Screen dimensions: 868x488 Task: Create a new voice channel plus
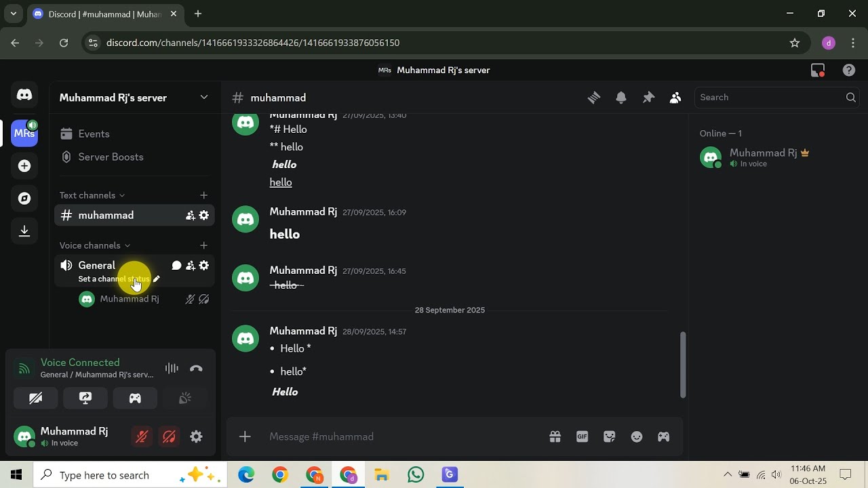tap(203, 245)
